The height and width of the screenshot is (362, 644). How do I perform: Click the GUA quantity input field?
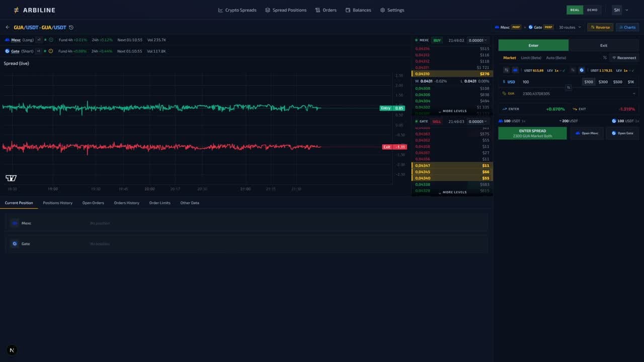point(574,94)
